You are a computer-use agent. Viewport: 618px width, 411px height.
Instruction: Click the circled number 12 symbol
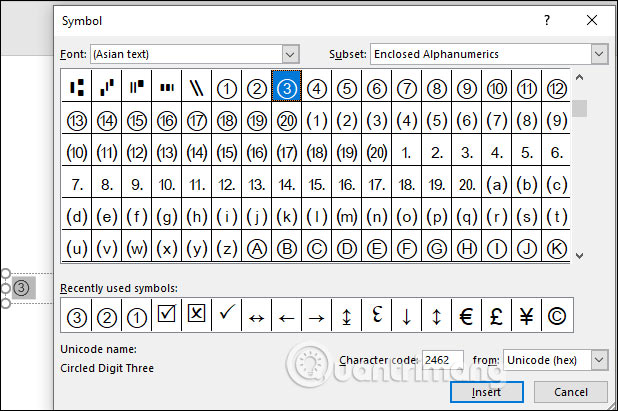pyautogui.click(x=557, y=88)
